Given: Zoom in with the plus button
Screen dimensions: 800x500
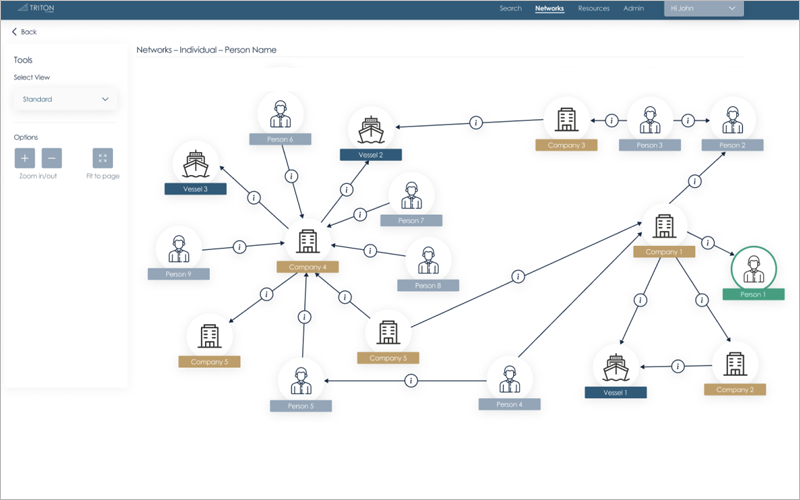Looking at the screenshot, I should click(25, 158).
